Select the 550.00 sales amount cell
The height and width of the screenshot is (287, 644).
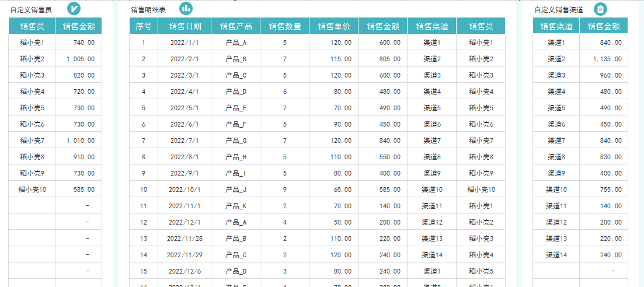[x=383, y=156]
